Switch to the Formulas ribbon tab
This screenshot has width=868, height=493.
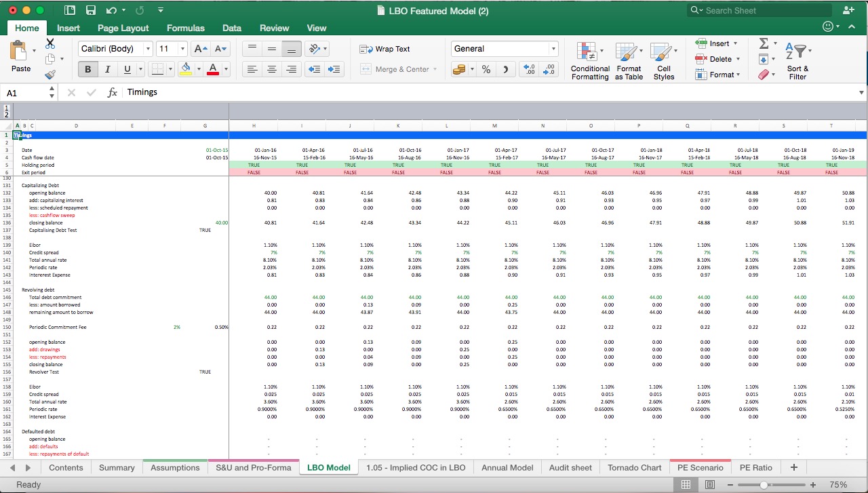point(185,28)
